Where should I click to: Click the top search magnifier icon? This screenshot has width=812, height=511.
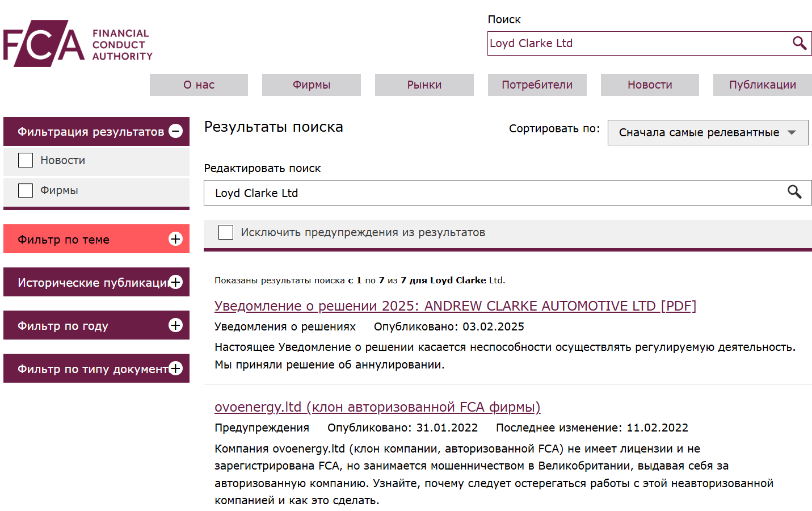[x=799, y=43]
